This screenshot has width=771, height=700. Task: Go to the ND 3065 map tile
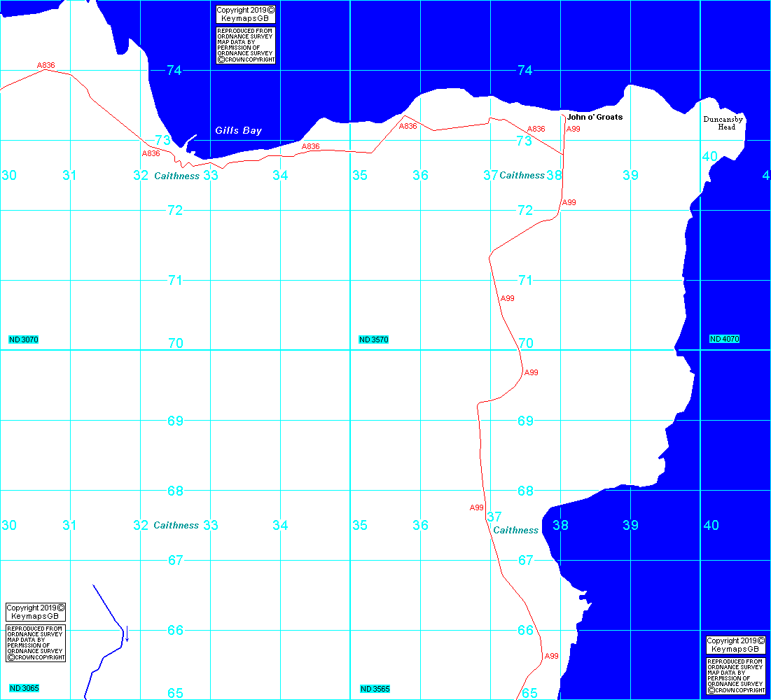click(24, 689)
